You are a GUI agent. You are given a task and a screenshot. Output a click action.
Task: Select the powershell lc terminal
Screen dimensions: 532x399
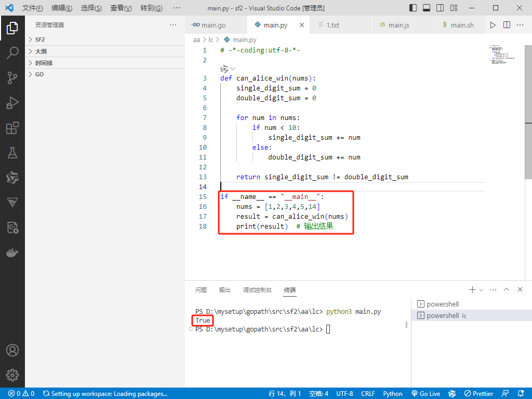tap(472, 315)
